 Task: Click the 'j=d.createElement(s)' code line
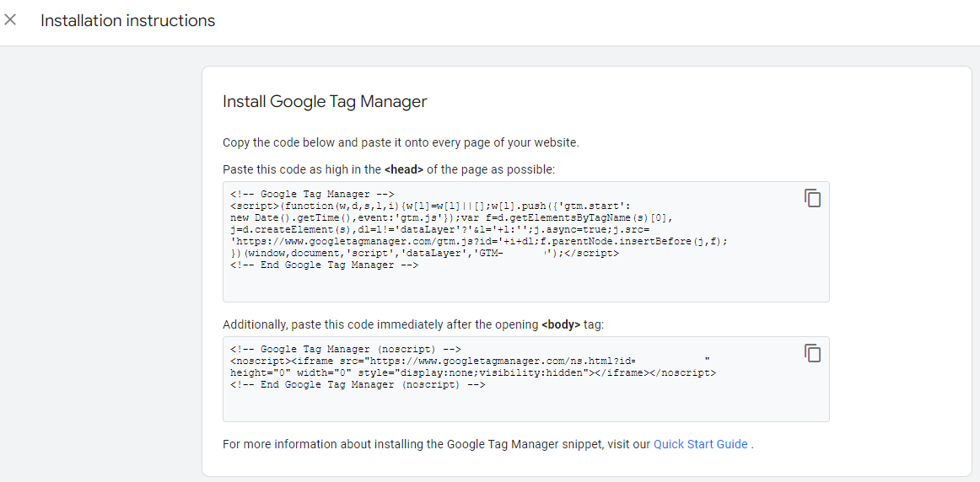(439, 230)
